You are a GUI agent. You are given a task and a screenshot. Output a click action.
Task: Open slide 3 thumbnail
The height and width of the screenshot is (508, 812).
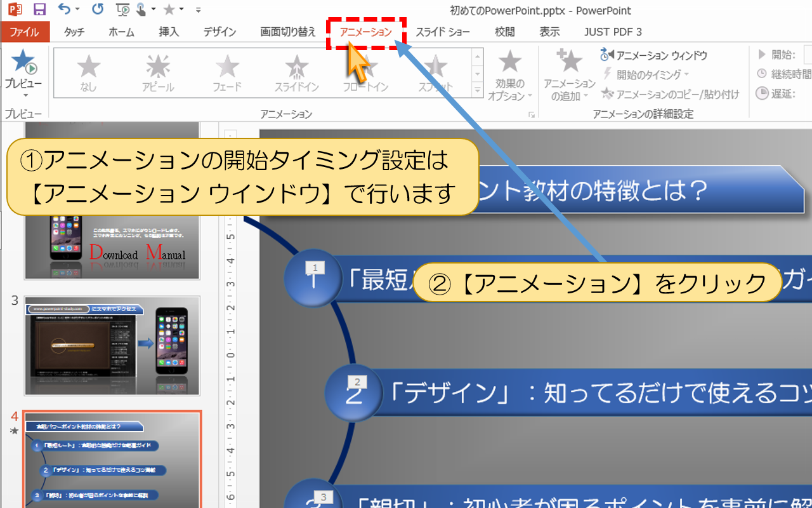pos(112,345)
